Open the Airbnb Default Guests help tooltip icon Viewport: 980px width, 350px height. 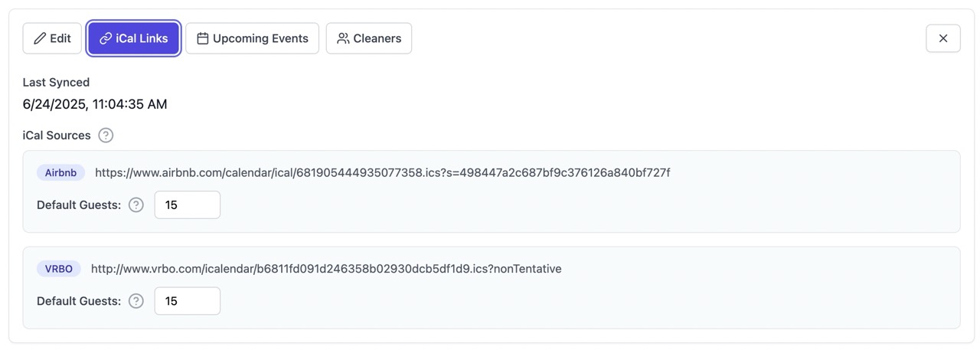136,205
